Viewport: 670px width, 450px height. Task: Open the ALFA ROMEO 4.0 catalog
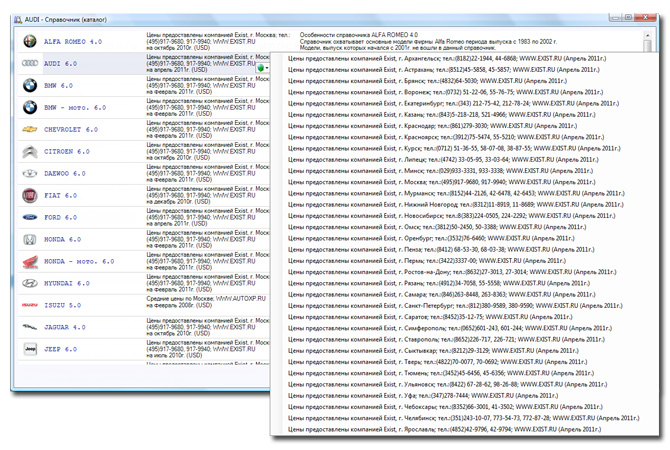73,41
